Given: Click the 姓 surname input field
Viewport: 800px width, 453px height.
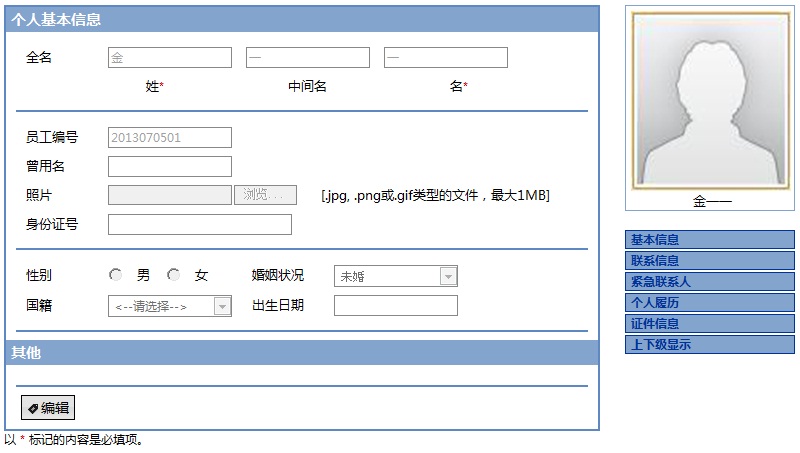Looking at the screenshot, I should [x=170, y=58].
